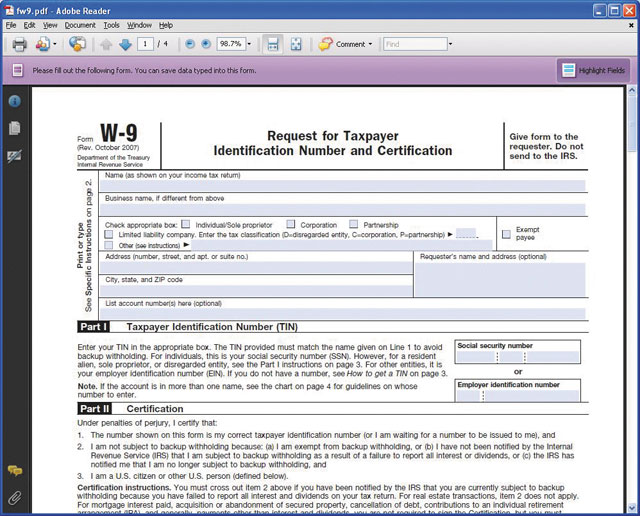The width and height of the screenshot is (640, 516).
Task: Open the collaborate/share document icon
Action: [42, 44]
